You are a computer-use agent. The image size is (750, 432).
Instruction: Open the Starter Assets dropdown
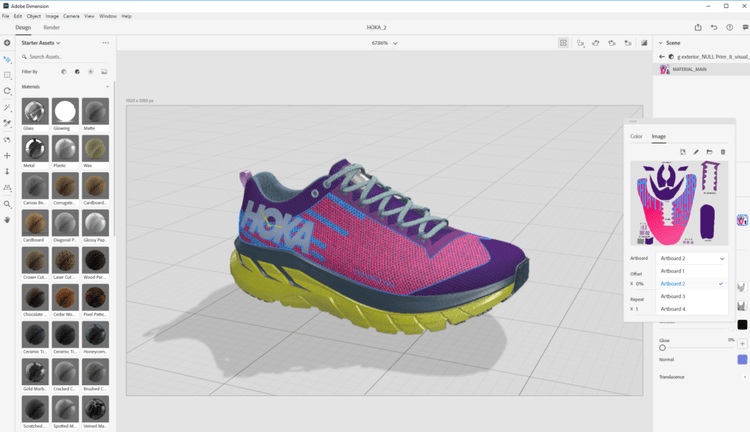tap(43, 43)
